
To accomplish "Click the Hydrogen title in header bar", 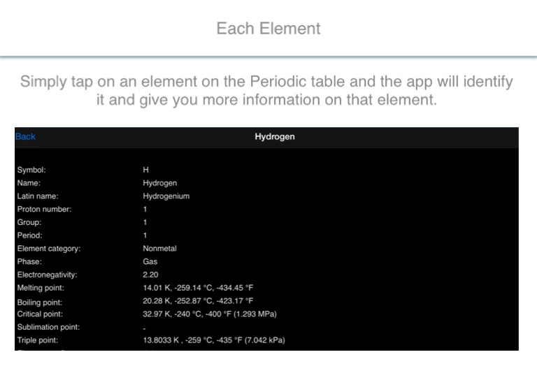I will click(274, 137).
